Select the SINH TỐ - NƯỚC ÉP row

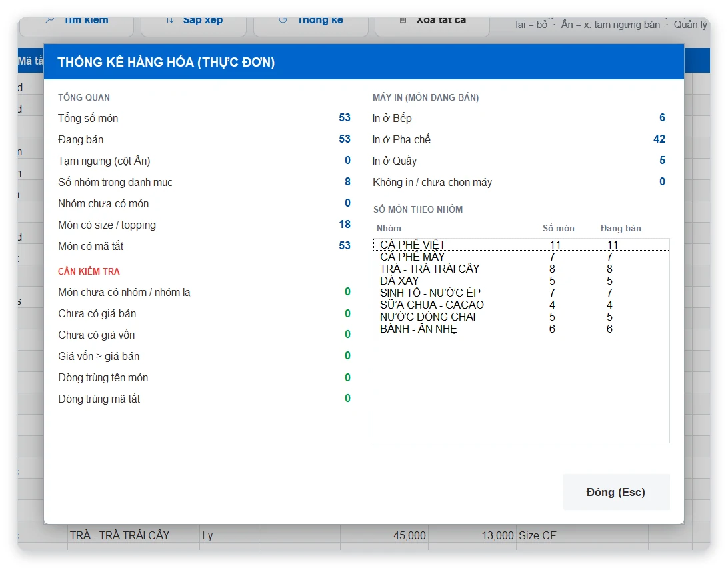point(521,293)
